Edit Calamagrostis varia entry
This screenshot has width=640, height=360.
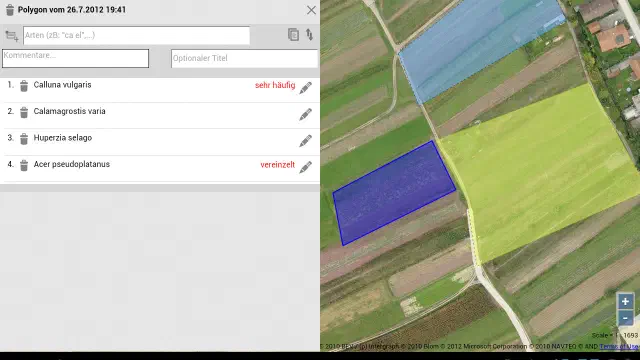305,114
